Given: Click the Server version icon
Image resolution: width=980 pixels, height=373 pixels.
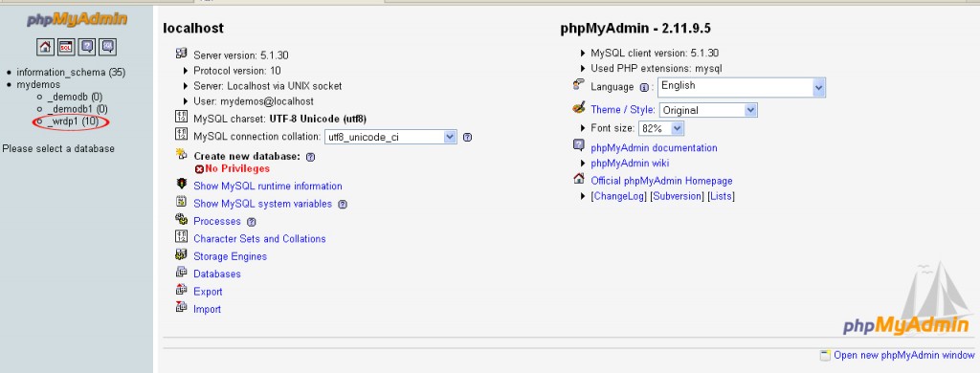Looking at the screenshot, I should coord(181,54).
